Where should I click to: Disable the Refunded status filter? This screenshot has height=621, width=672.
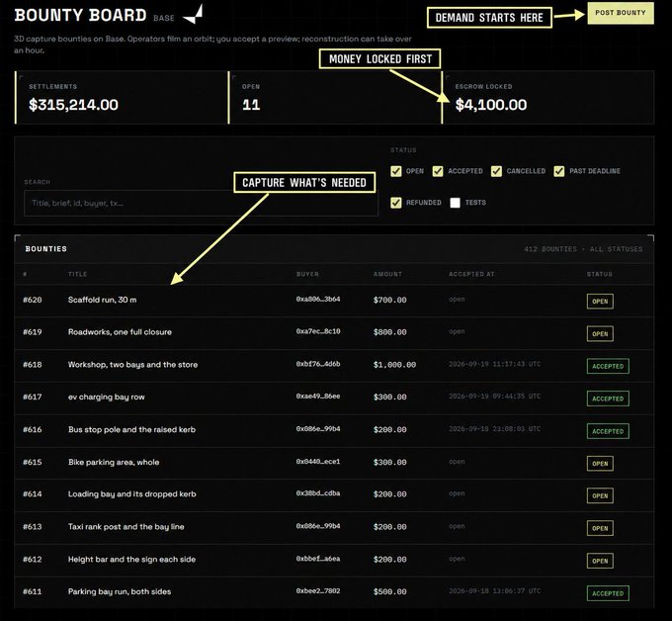[x=396, y=203]
